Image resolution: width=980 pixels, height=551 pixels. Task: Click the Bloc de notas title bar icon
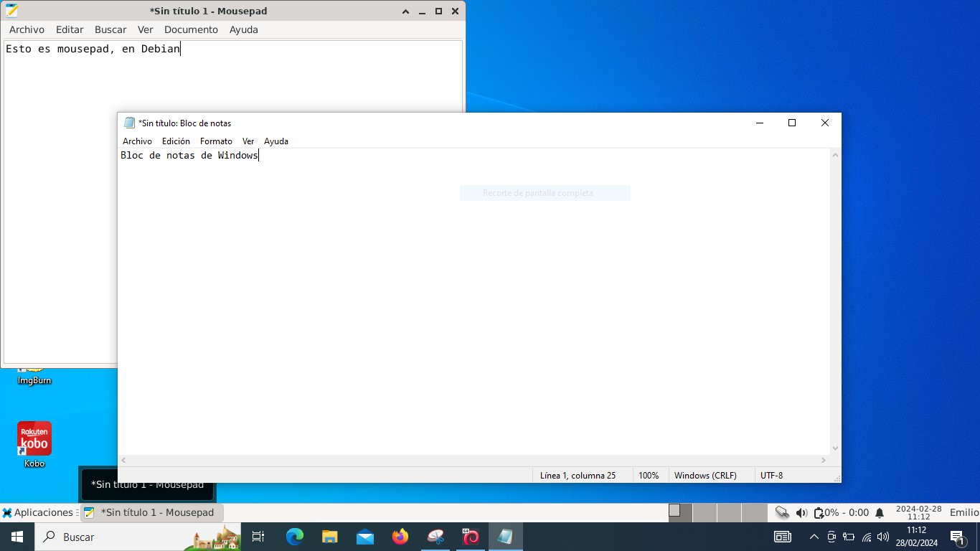(129, 123)
